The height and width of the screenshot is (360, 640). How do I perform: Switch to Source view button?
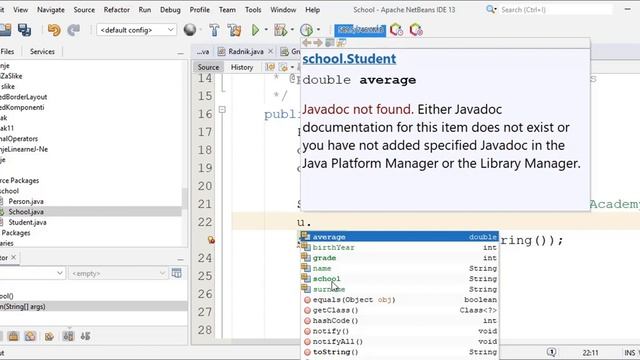(x=208, y=67)
